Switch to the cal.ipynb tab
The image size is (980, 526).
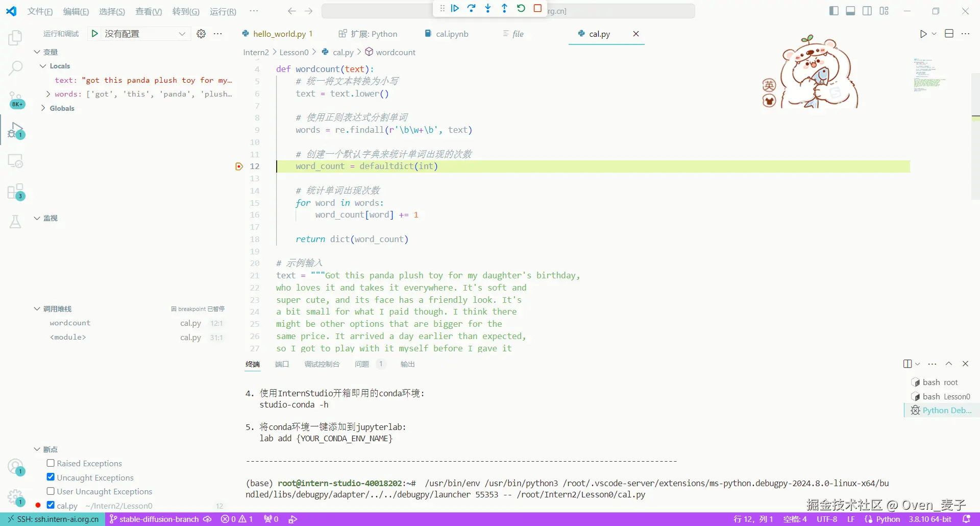click(x=447, y=34)
